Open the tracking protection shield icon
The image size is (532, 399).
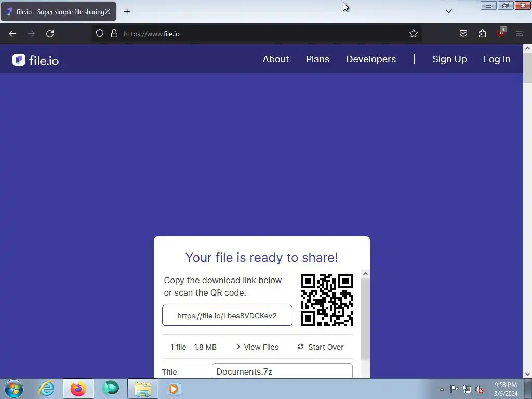click(x=99, y=33)
